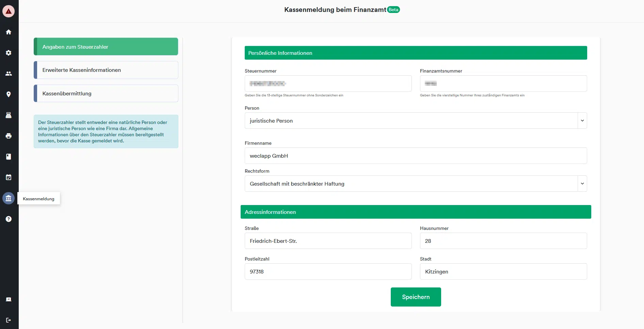The height and width of the screenshot is (329, 644).
Task: Click the 13-stellige Steuernummer hint text
Action: 294,95
